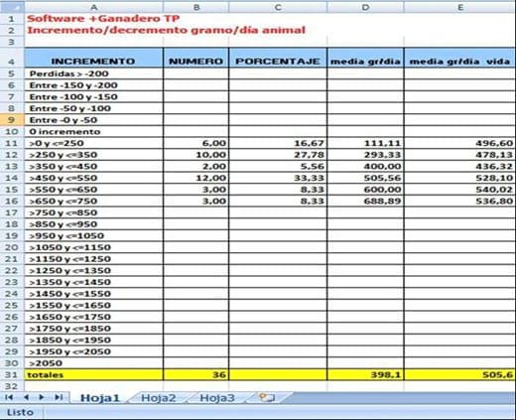Image resolution: width=516 pixels, height=420 pixels.
Task: Select row 9 header
Action: coord(12,120)
